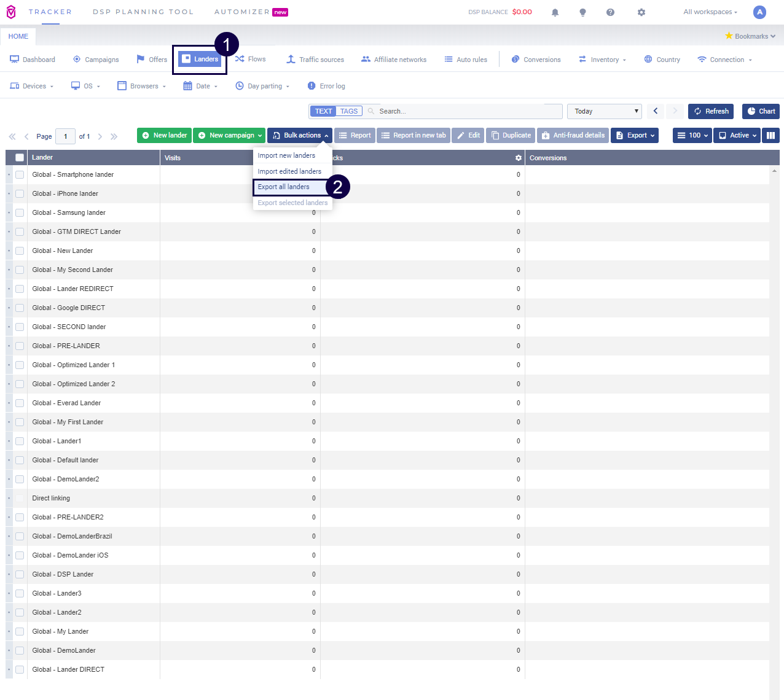This screenshot has width=784, height=700.
Task: Click the lightbulb tips icon
Action: (x=582, y=12)
